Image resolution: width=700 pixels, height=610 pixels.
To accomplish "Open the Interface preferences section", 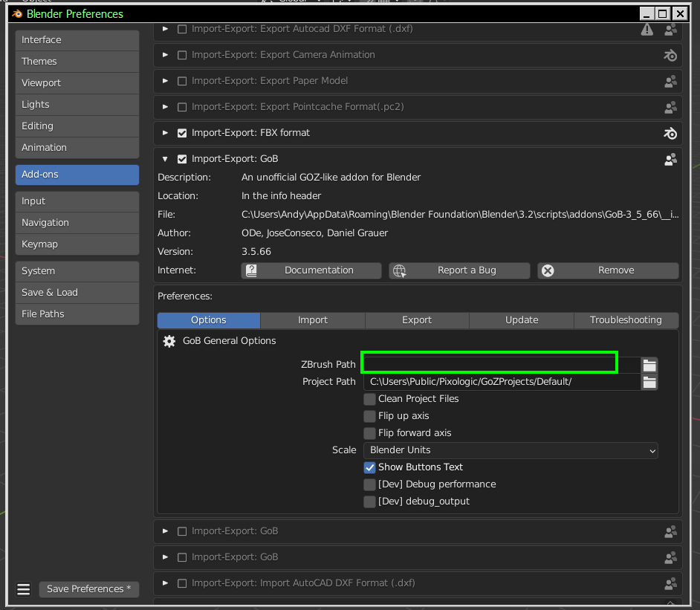I will coord(77,40).
